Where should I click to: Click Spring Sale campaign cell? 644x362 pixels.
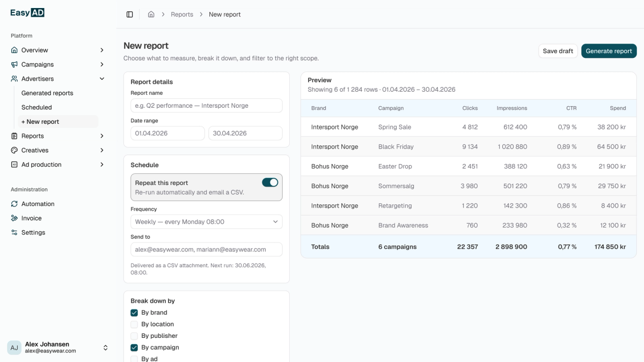pyautogui.click(x=394, y=127)
